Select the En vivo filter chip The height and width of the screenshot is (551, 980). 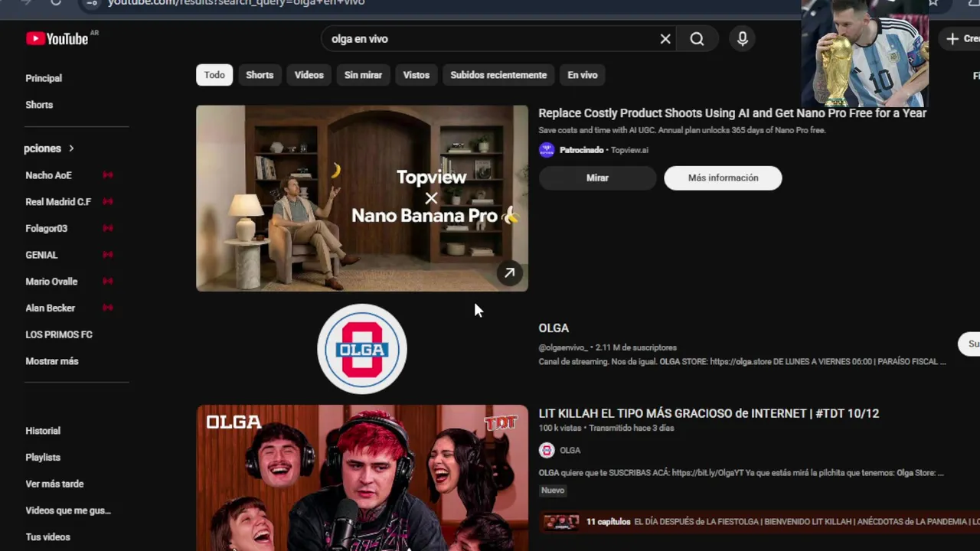(583, 75)
